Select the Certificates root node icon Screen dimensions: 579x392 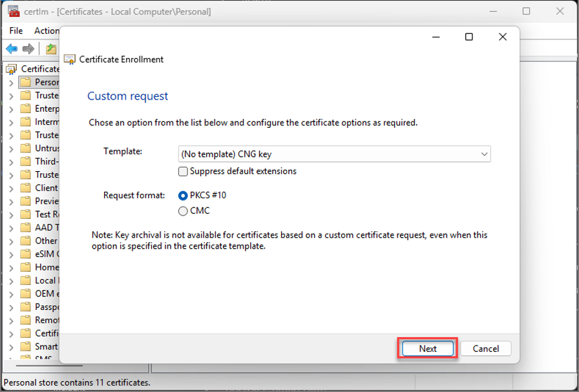pyautogui.click(x=11, y=69)
